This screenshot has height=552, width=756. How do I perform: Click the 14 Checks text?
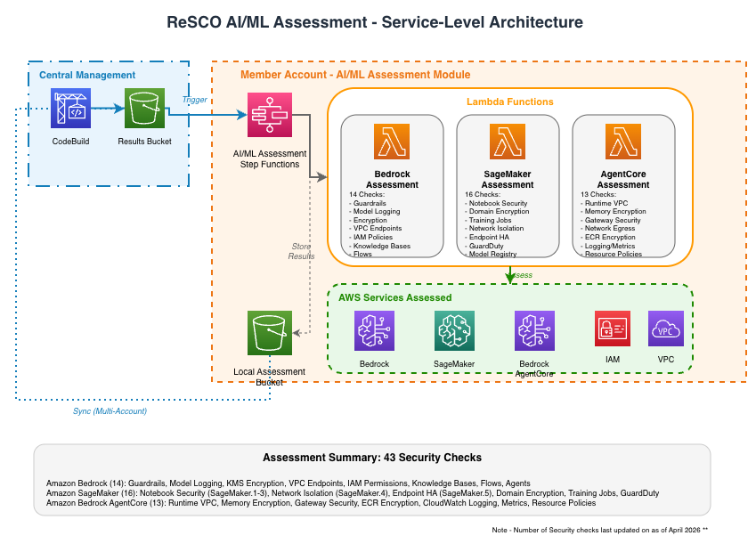367,194
